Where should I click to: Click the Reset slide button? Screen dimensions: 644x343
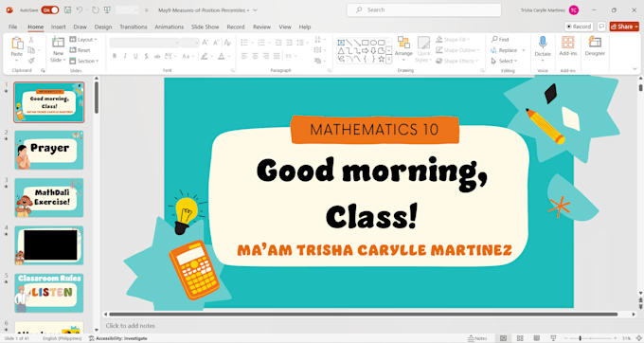[x=80, y=50]
